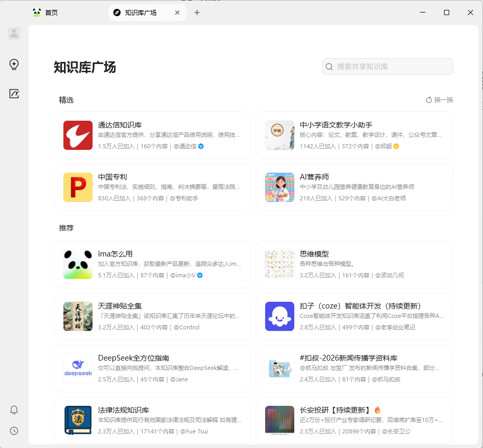
Task: Open the 天涯神贴全集 thumbnail
Action: pyautogui.click(x=78, y=316)
